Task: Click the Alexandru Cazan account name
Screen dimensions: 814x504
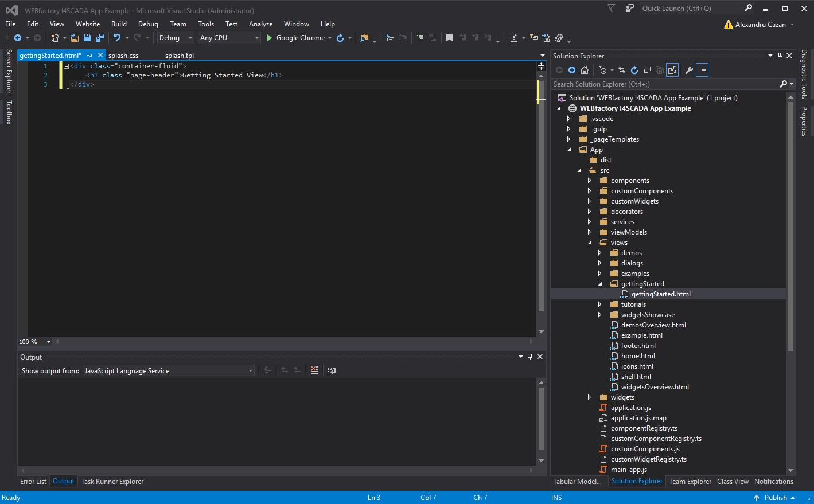Action: pos(761,25)
